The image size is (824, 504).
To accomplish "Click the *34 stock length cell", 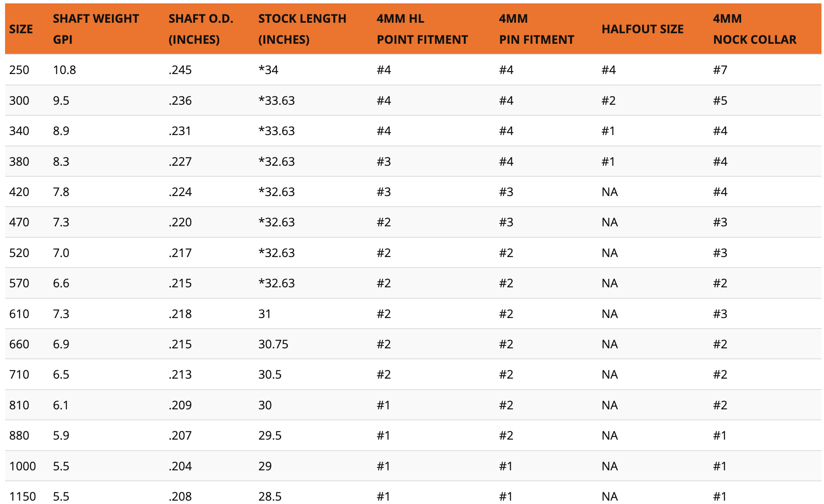I will 268,70.
